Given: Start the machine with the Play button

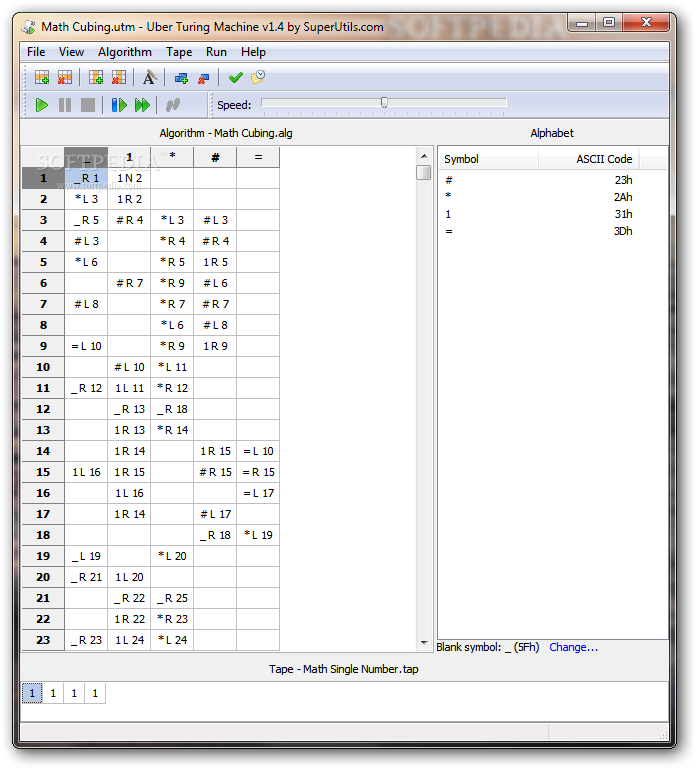Looking at the screenshot, I should click(x=42, y=105).
